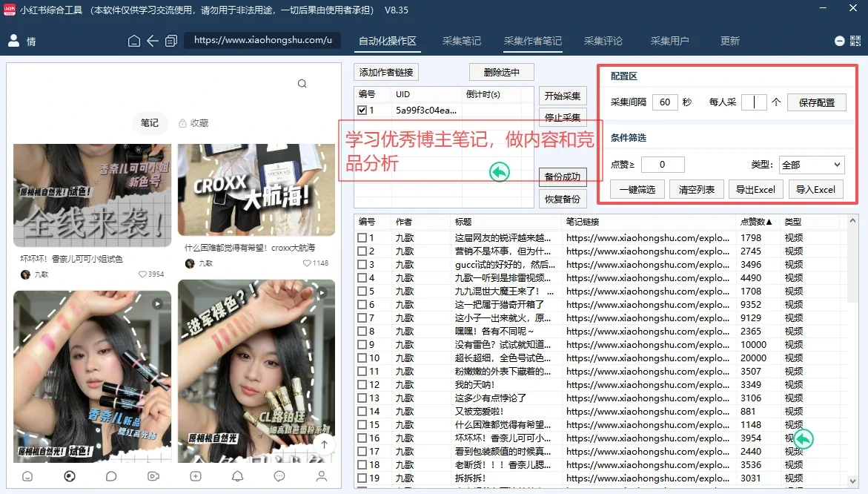The width and height of the screenshot is (868, 494).
Task: Sort by the 点赞数 column header
Action: 756,222
